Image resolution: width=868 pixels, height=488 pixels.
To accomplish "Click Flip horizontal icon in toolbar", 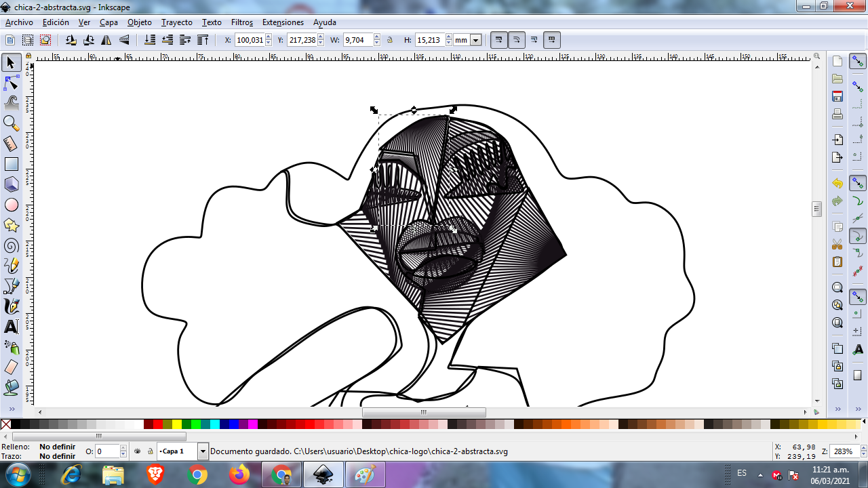I will (x=106, y=40).
